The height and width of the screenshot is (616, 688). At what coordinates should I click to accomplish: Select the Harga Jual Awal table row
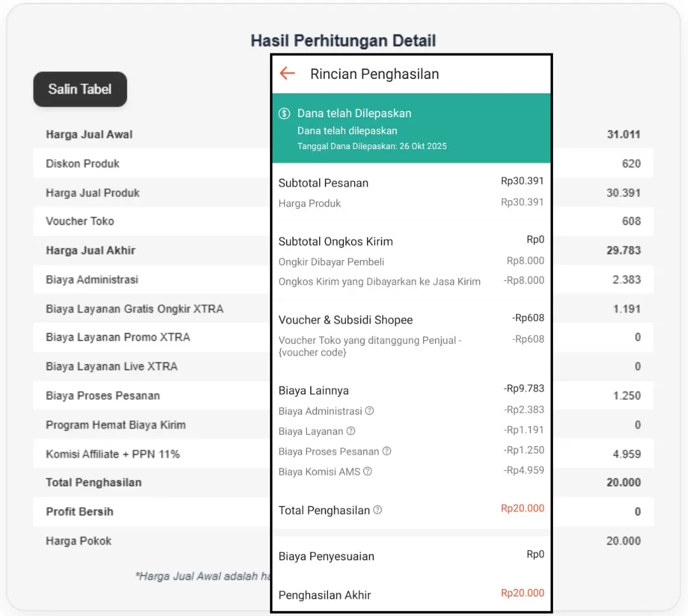click(89, 134)
